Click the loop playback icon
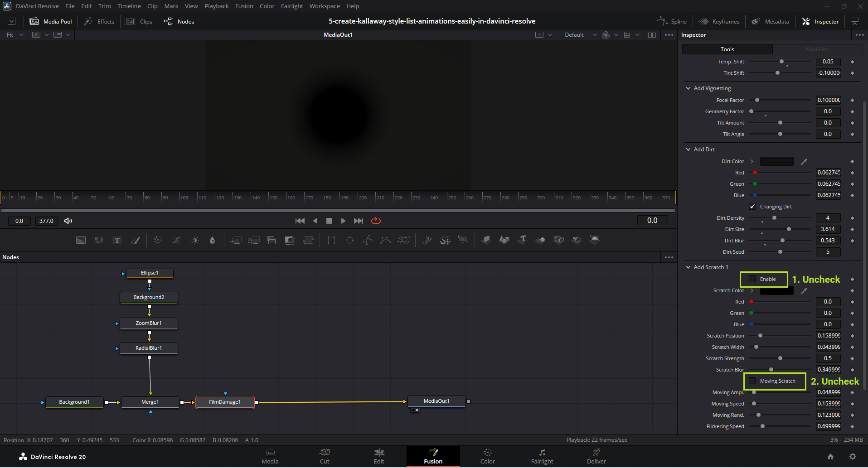Viewport: 868px width, 468px height. [376, 221]
